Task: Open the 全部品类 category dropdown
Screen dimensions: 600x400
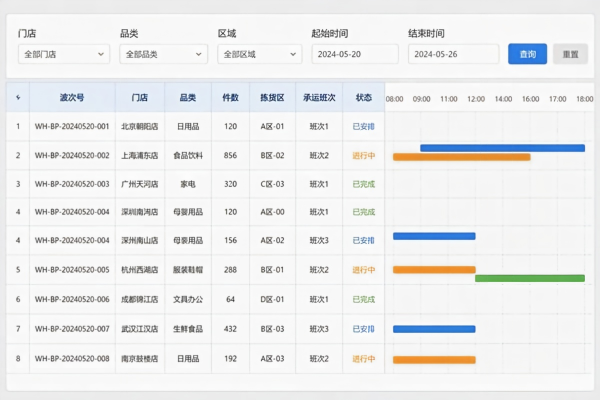Action: pyautogui.click(x=163, y=54)
